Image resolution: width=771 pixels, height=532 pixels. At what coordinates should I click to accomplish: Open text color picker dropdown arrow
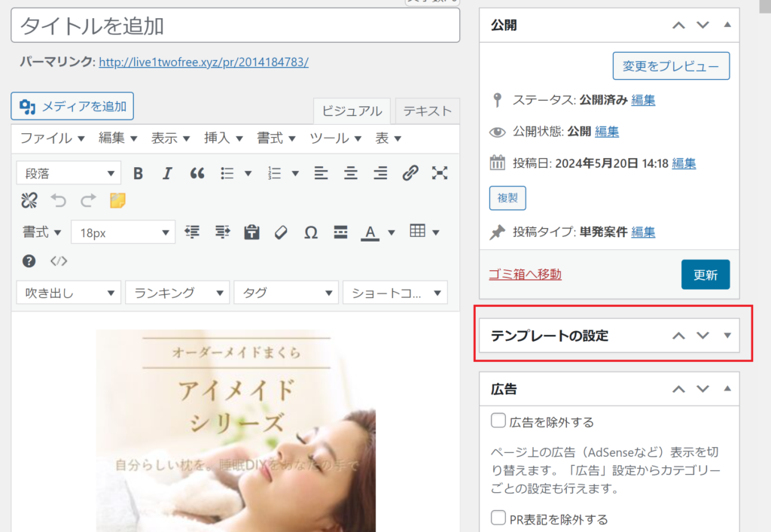pos(392,233)
